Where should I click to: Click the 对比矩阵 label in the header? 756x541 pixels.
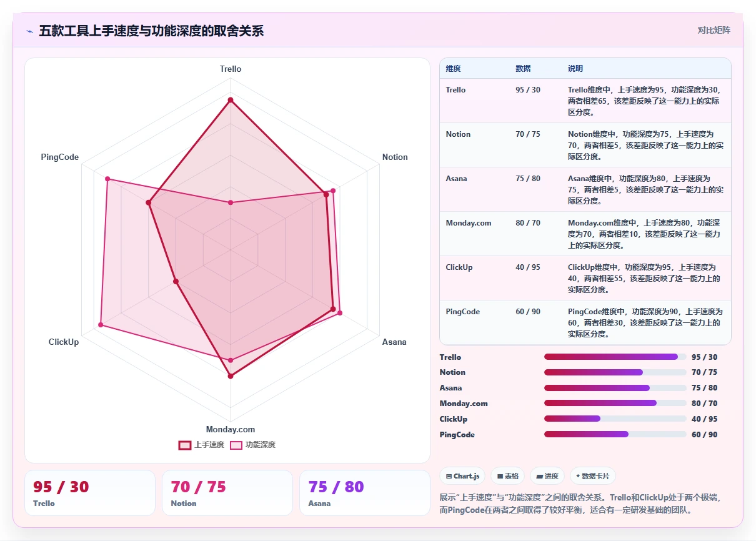pos(714,30)
